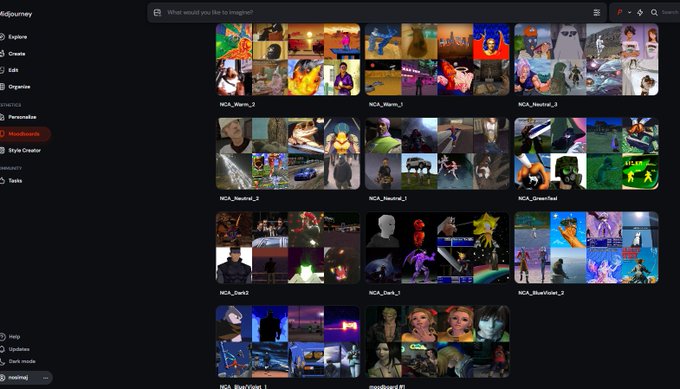Open the NCA_Warm_1 moodboard thumbnail
Image resolution: width=680 pixels, height=389 pixels.
tap(437, 59)
